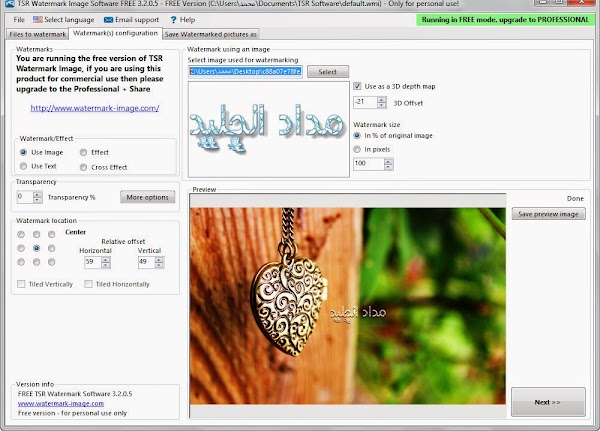Open the watermark-image.com link in Watermarks box
Viewport: 600px width, 431px height.
(x=95, y=108)
